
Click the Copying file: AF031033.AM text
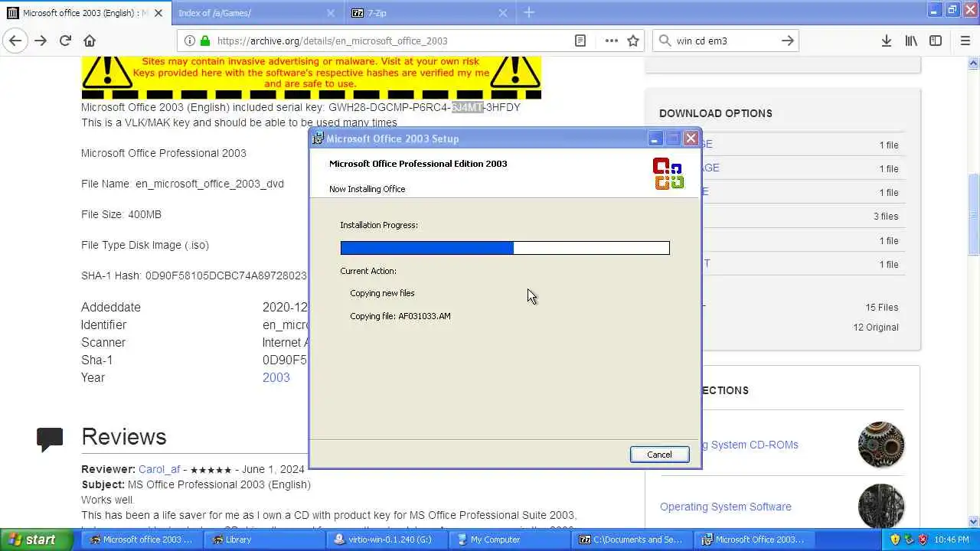click(x=400, y=316)
